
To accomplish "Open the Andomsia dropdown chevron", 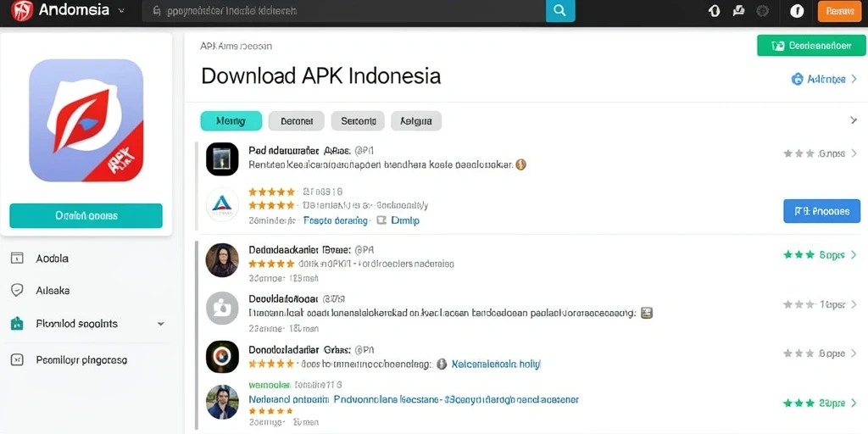I will click(x=121, y=10).
